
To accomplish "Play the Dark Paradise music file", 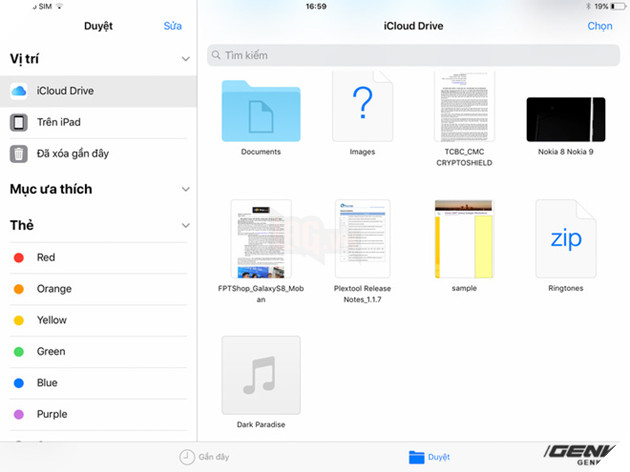I will point(260,375).
